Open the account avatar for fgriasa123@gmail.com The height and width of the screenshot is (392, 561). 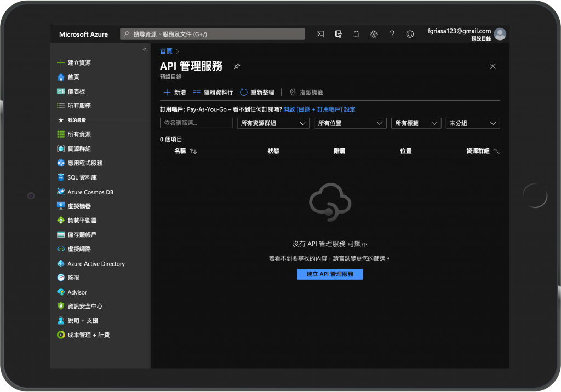point(500,34)
